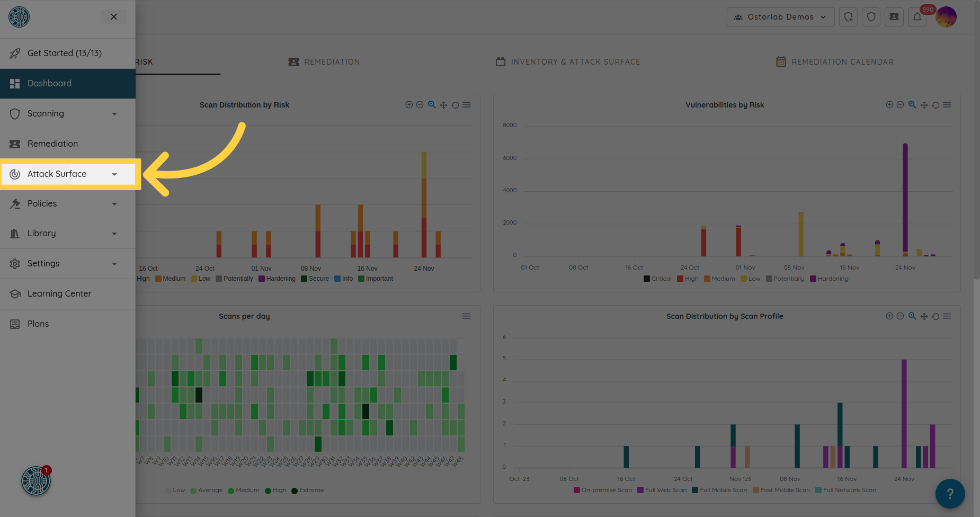This screenshot has height=517, width=980.
Task: Zoom in on Vulnerabilities by Risk chart
Action: coord(889,105)
